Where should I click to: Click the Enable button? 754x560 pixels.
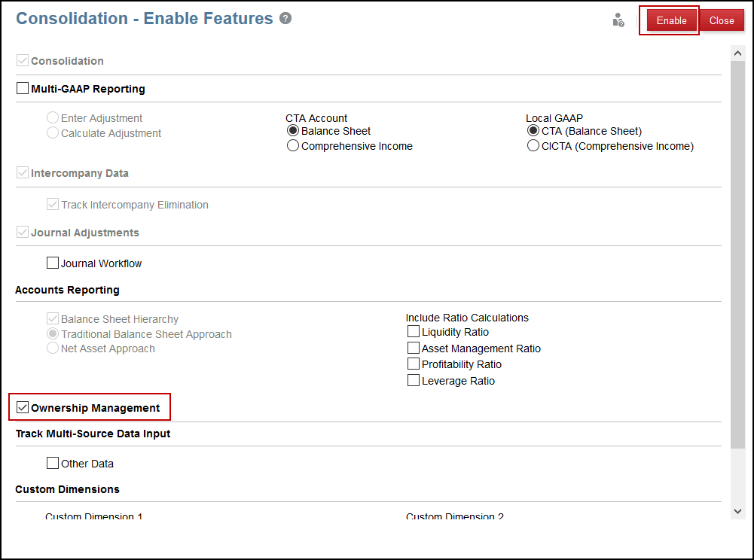pos(669,20)
